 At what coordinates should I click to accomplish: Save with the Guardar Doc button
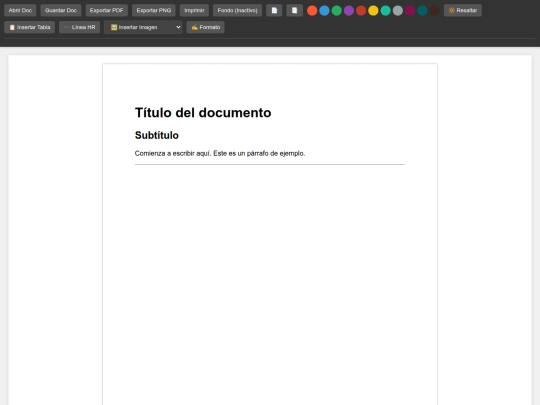pyautogui.click(x=61, y=10)
